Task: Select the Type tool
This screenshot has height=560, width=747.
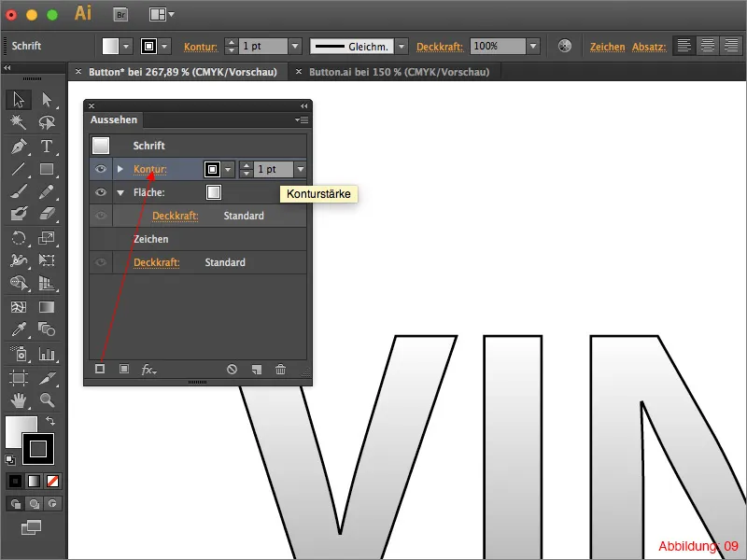Action: coord(47,147)
